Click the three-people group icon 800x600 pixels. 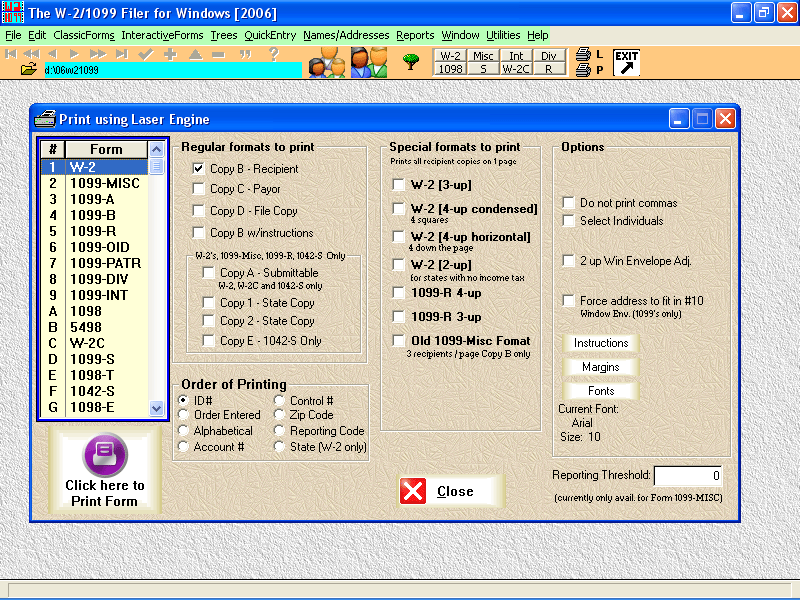point(328,62)
